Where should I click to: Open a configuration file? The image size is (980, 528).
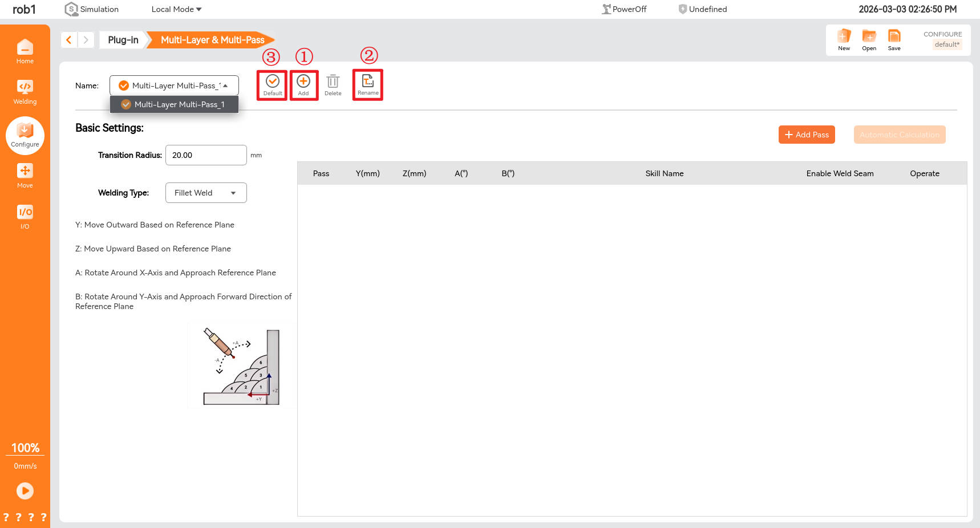pos(869,39)
